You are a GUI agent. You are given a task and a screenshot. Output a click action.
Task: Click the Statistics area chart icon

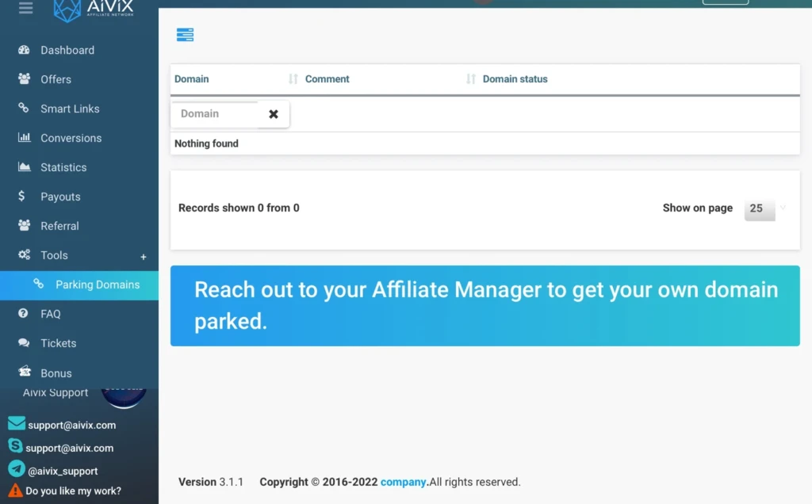[24, 166]
